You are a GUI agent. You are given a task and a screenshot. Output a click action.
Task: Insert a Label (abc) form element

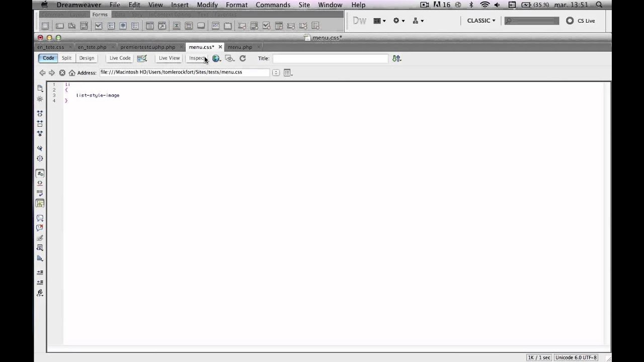coord(215,26)
